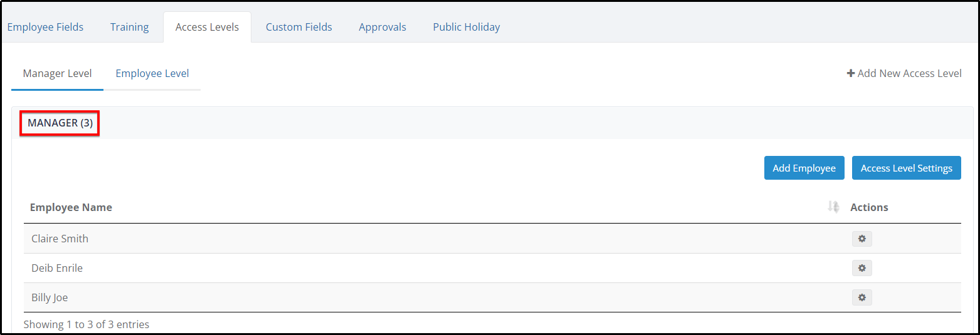Select the Manager Level sub-tab
Image resolution: width=980 pixels, height=335 pixels.
coord(57,74)
